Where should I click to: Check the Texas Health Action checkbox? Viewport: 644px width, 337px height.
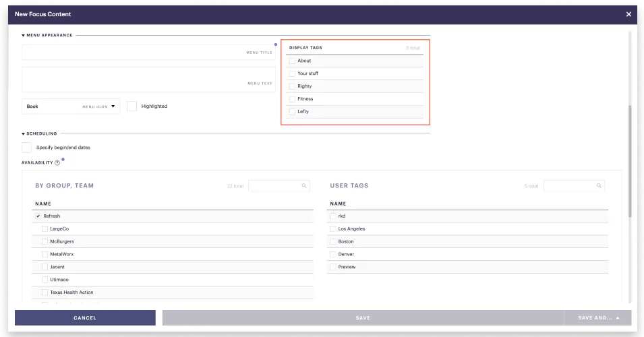45,293
